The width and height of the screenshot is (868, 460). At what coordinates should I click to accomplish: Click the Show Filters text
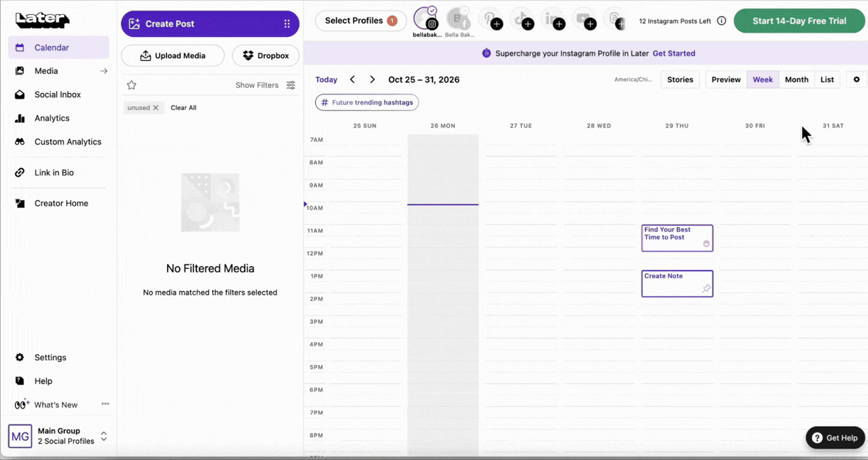257,85
